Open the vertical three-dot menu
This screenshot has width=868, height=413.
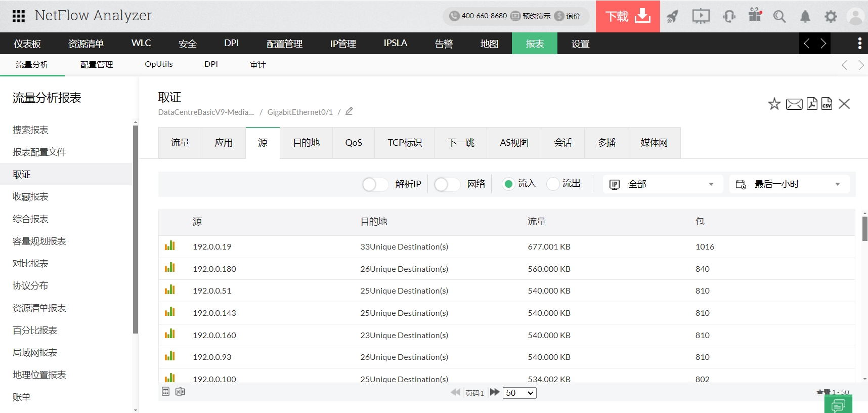[x=859, y=44]
